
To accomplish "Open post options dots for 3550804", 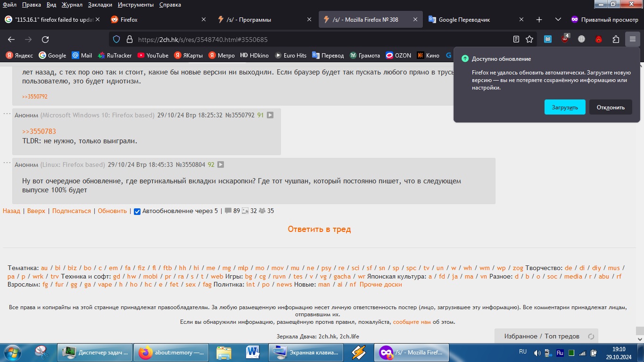I will [x=7, y=163].
